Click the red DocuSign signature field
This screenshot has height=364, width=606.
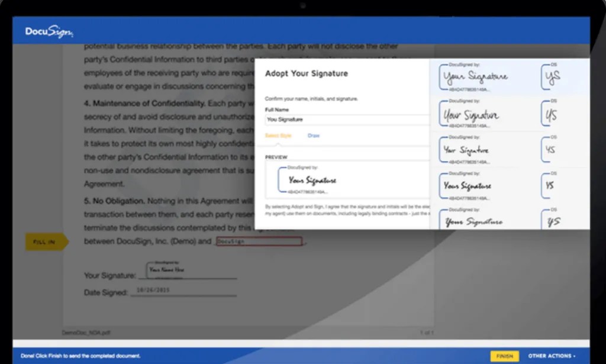click(x=259, y=241)
